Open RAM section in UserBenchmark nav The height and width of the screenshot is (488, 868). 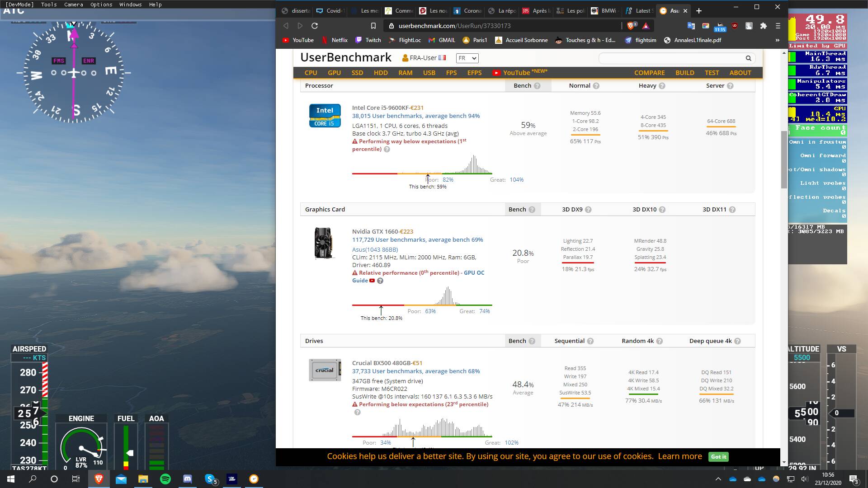(405, 73)
